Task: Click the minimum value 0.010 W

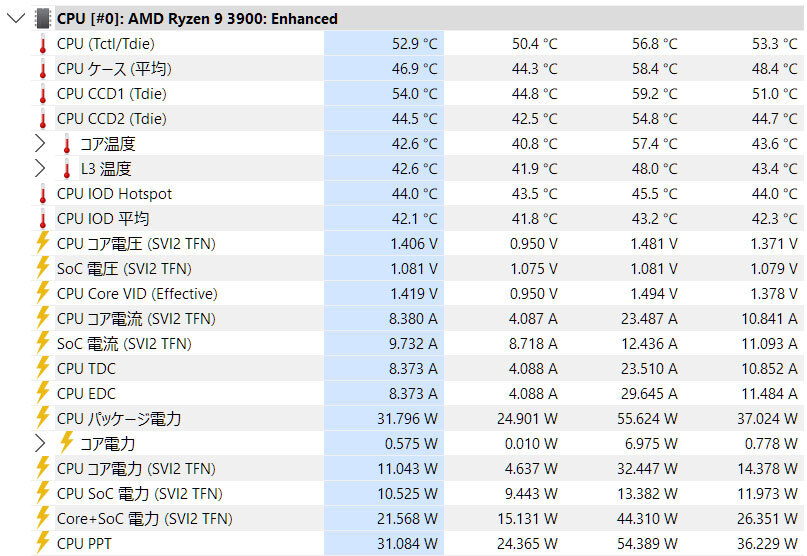Action: coord(531,443)
